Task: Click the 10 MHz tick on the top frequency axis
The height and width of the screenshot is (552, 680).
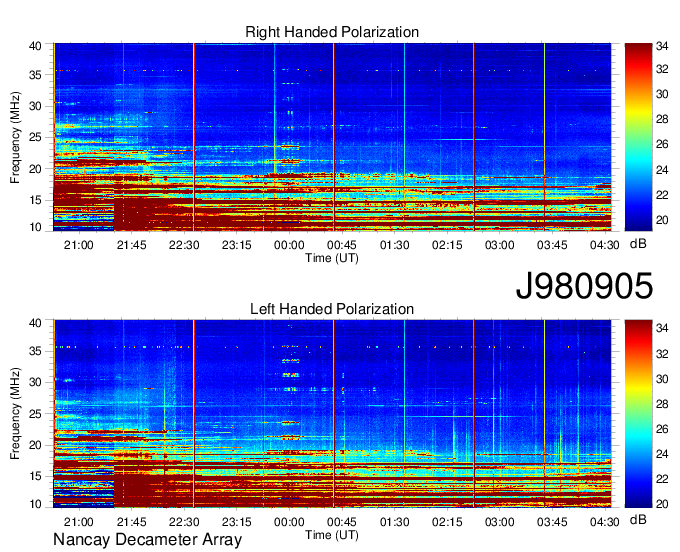Action: tap(35, 227)
